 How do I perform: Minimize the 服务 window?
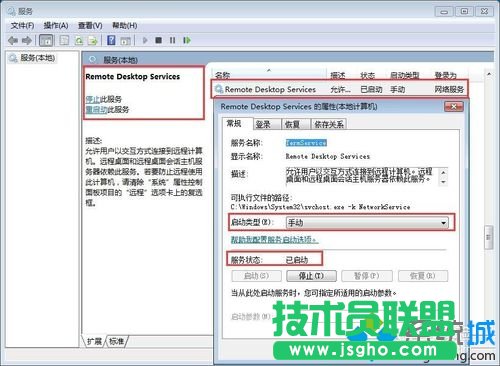pyautogui.click(x=444, y=11)
